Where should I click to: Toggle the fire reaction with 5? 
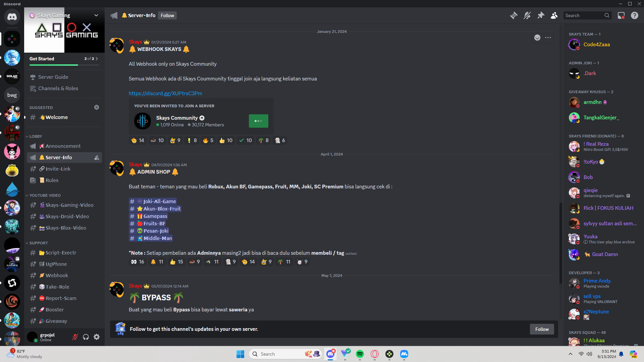(208, 140)
